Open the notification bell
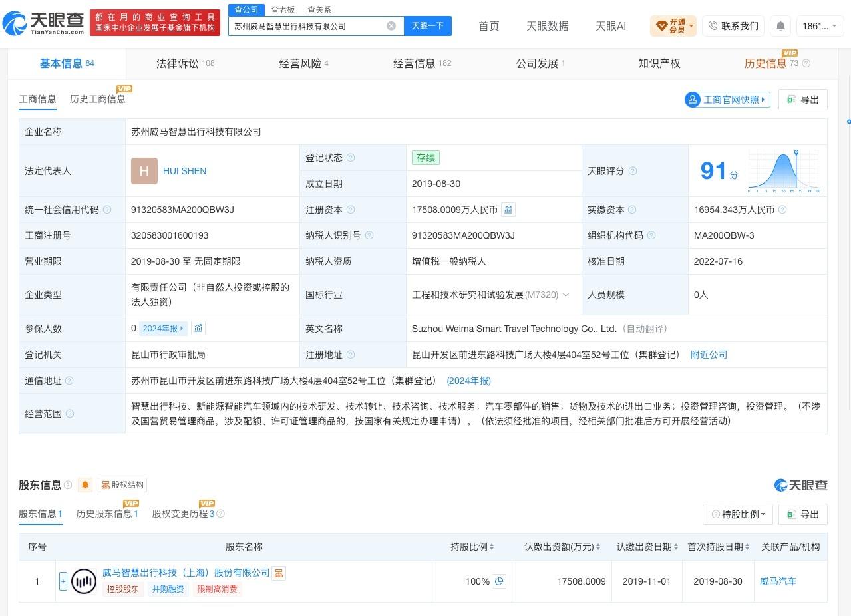Viewport: 851px width, 616px height. pos(780,26)
